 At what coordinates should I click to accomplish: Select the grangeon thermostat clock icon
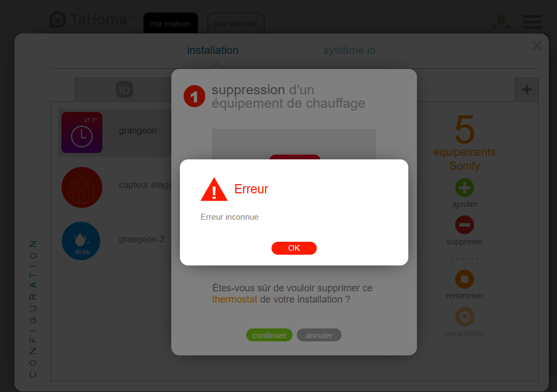pyautogui.click(x=82, y=132)
